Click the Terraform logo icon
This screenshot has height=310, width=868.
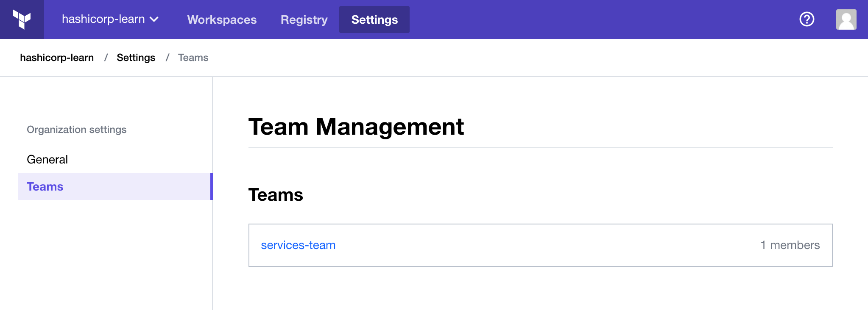[22, 19]
